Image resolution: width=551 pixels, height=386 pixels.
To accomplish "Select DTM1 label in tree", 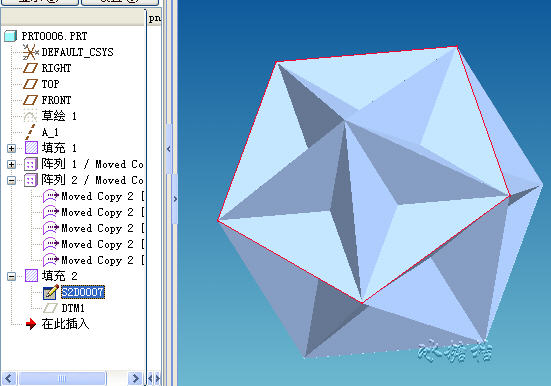I will tap(73, 308).
